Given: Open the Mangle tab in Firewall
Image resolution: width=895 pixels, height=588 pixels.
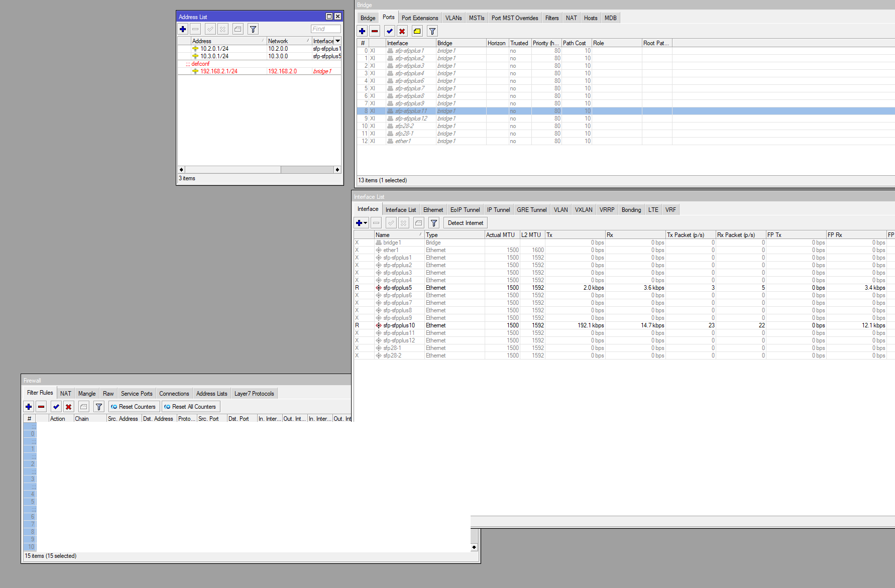Looking at the screenshot, I should [87, 394].
